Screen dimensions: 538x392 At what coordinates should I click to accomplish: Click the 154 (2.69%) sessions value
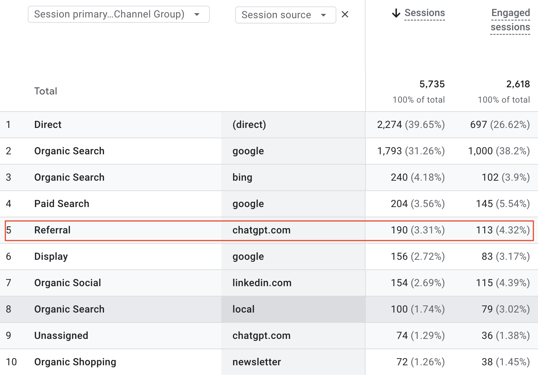coord(418,283)
